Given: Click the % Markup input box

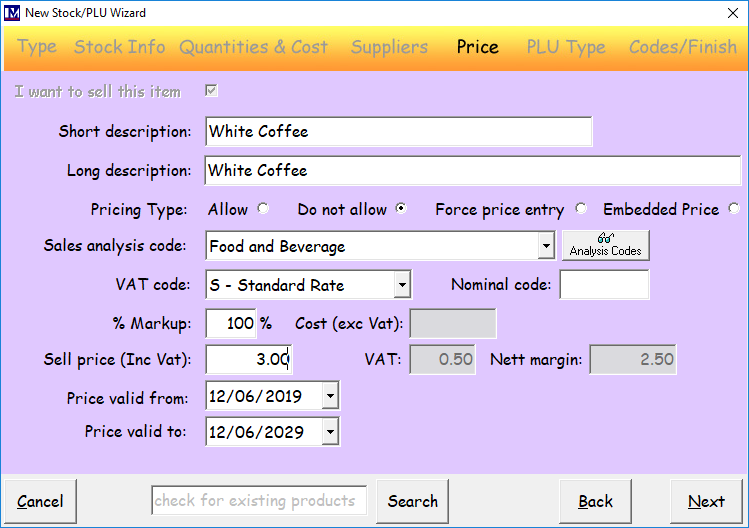Looking at the screenshot, I should pos(231,323).
